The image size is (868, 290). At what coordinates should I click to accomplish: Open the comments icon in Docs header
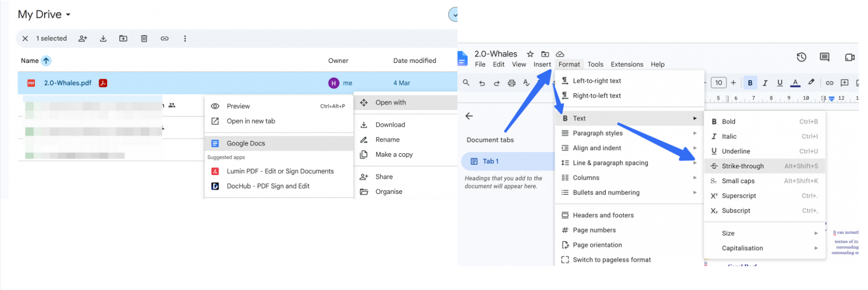(824, 57)
